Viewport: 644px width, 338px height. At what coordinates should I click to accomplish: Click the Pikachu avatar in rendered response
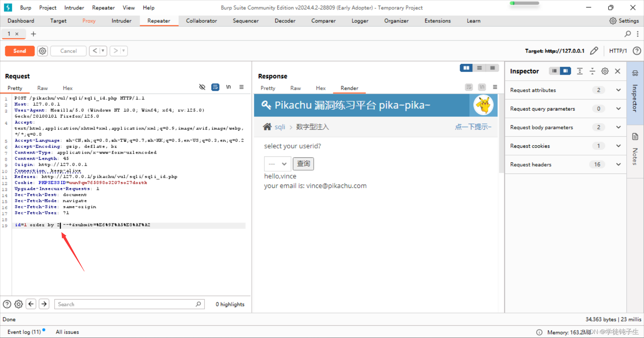[x=483, y=105]
